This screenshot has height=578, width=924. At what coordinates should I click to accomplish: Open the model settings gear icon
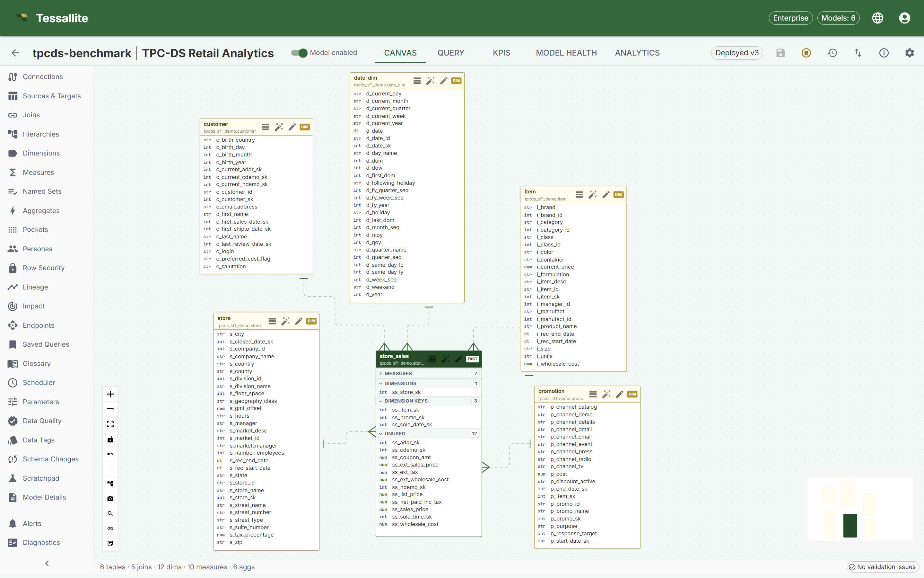[x=910, y=53]
